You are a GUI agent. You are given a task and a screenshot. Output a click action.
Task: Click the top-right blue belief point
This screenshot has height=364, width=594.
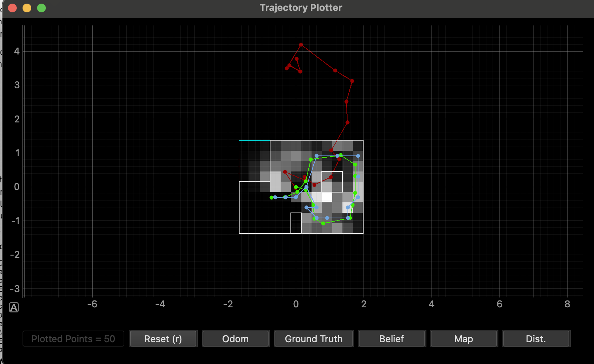[358, 156]
